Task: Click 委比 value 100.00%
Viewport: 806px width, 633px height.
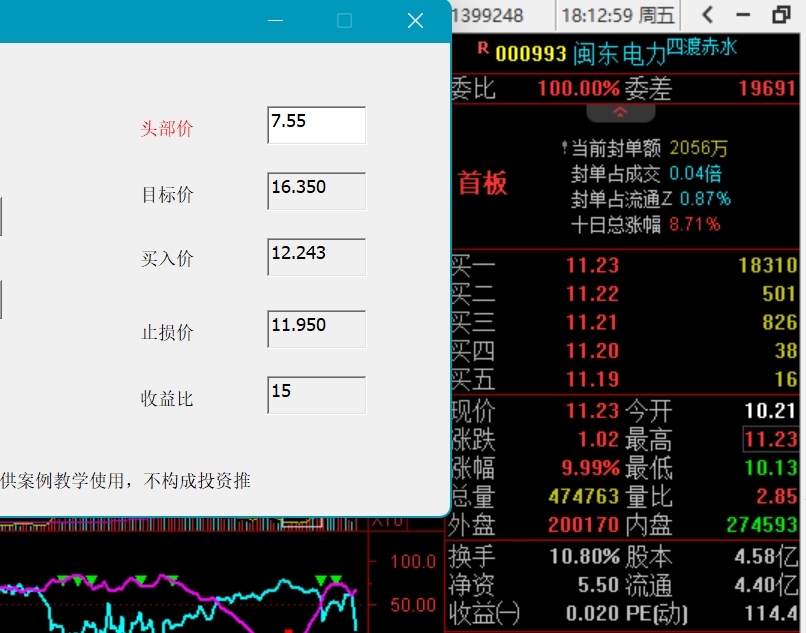Action: click(579, 88)
